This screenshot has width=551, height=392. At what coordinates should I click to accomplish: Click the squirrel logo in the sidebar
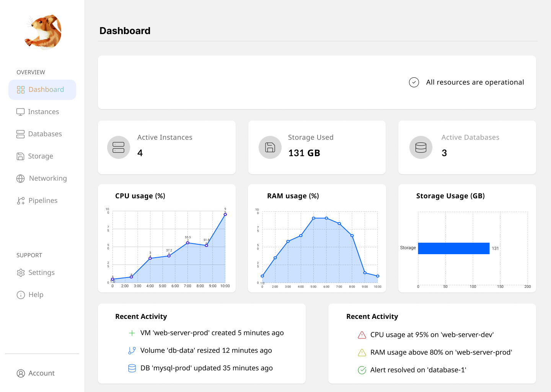44,32
